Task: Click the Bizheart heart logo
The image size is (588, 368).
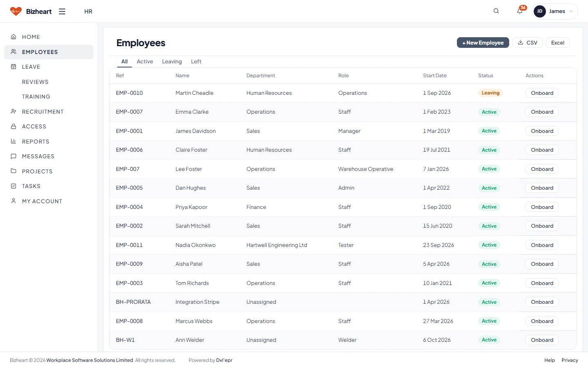Action: pyautogui.click(x=16, y=11)
